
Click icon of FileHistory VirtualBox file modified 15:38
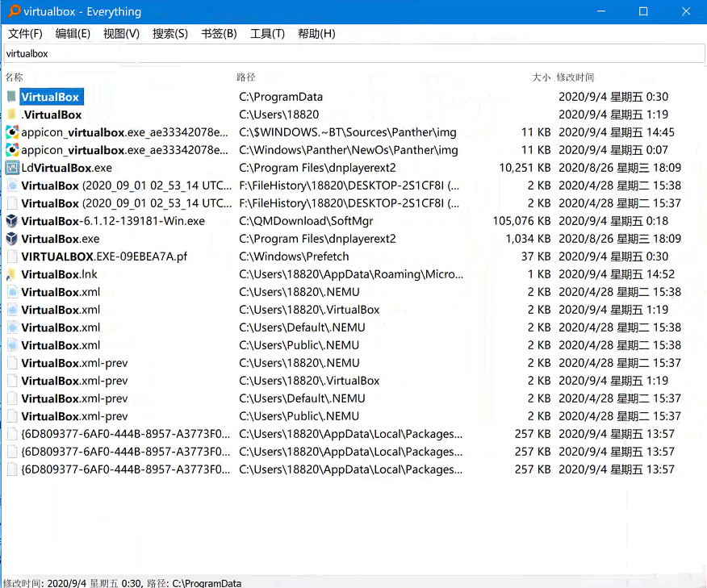(x=13, y=186)
